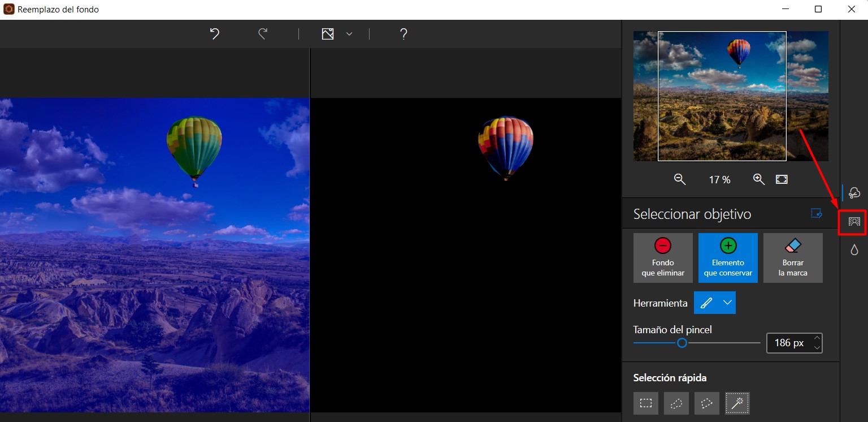This screenshot has height=422, width=868.
Task: Expand the Herramienta tool dropdown
Action: coord(727,303)
